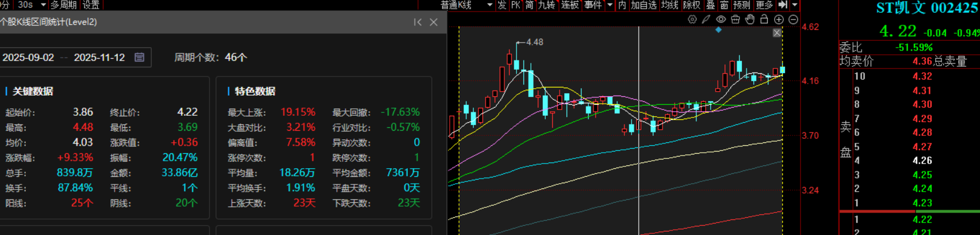Click the 平均金额 value 7361万
The image size is (980, 235).
pyautogui.click(x=403, y=172)
